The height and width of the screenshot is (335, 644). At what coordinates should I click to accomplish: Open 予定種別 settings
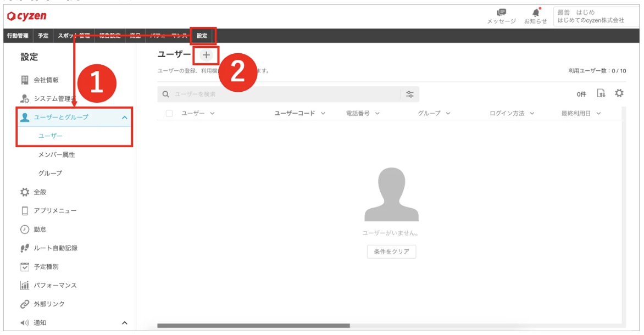pos(46,266)
